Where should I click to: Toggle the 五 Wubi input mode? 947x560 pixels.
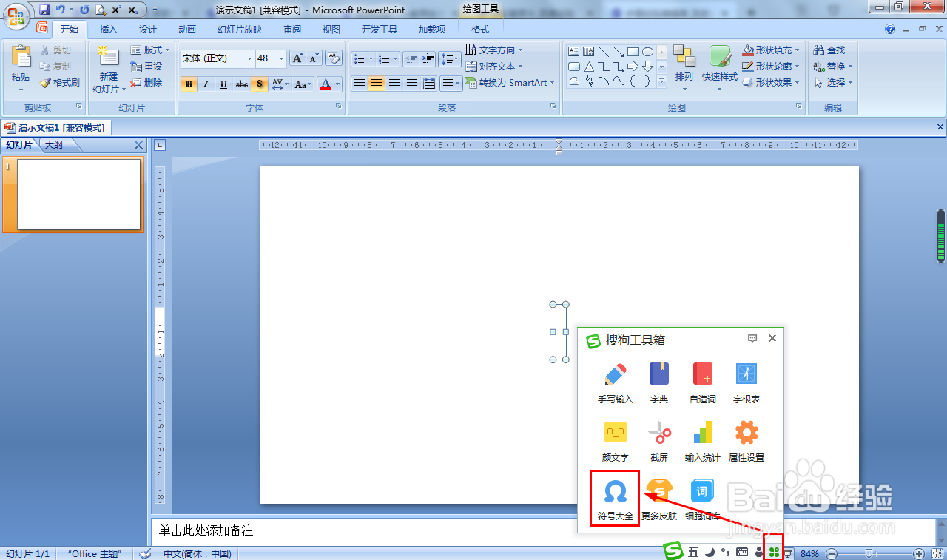(693, 552)
